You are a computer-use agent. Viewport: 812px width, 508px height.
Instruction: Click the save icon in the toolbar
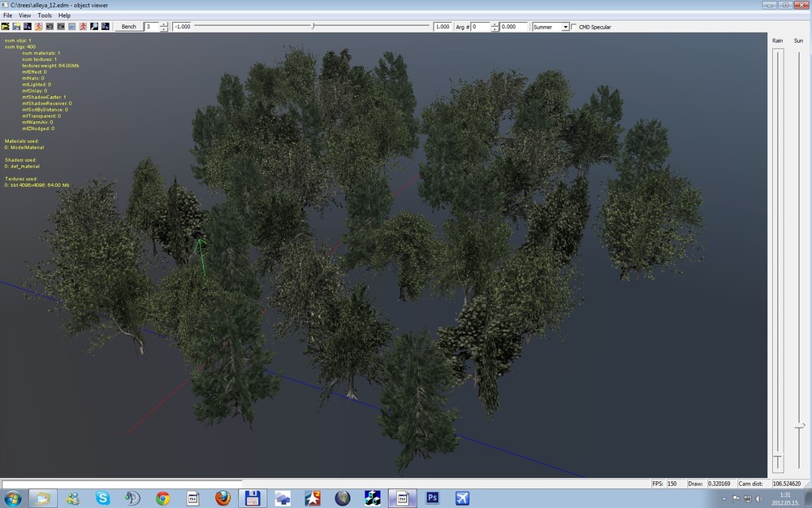click(x=16, y=27)
